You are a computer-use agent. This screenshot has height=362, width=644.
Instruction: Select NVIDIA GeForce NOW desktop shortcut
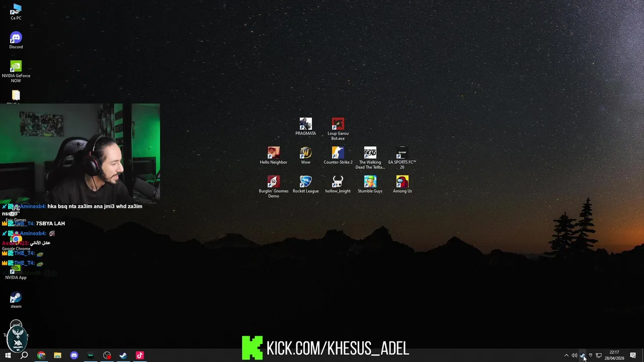click(x=16, y=72)
